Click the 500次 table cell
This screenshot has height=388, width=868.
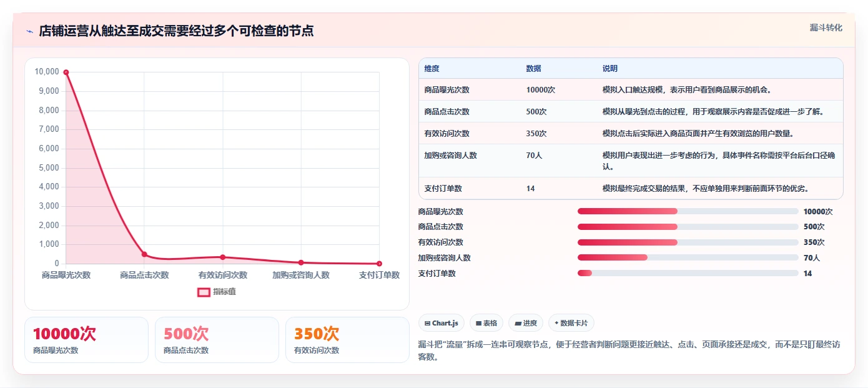coord(536,112)
